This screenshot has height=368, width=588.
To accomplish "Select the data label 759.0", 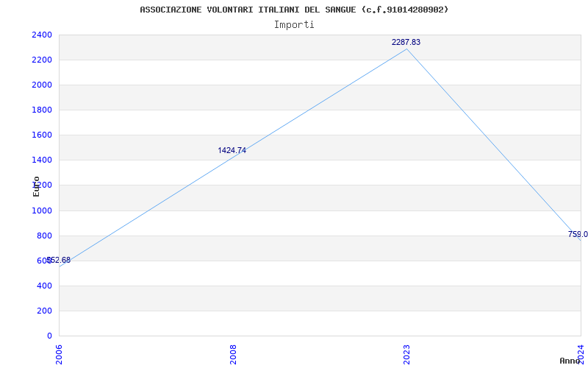I will tap(578, 235).
